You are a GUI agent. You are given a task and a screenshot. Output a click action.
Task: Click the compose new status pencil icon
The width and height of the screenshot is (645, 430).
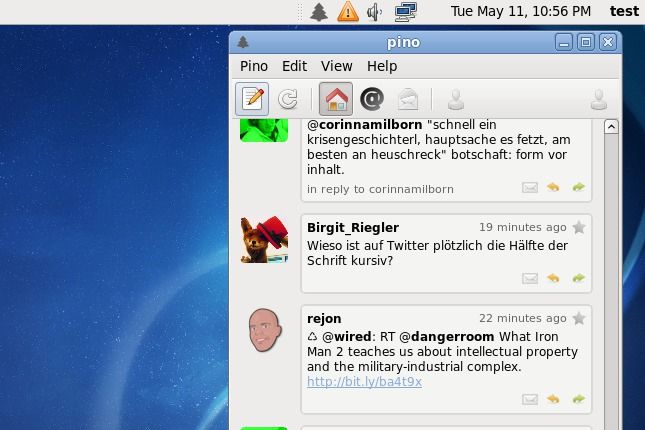click(252, 99)
